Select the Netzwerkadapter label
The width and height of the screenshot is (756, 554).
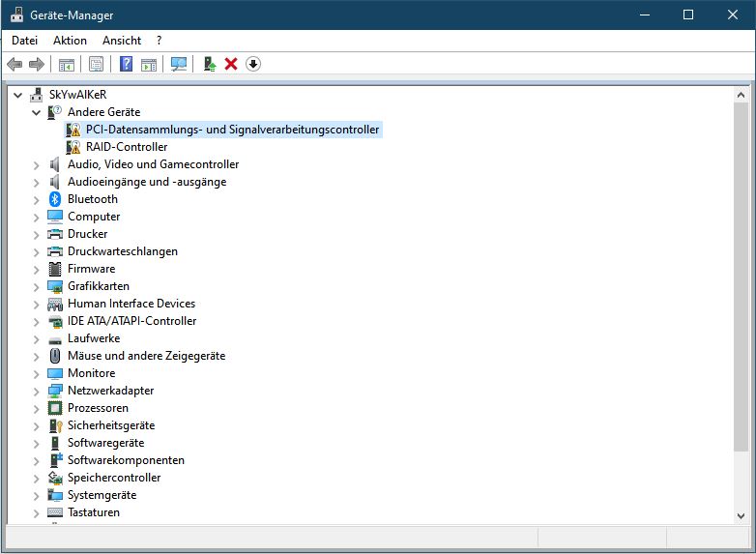pos(110,391)
